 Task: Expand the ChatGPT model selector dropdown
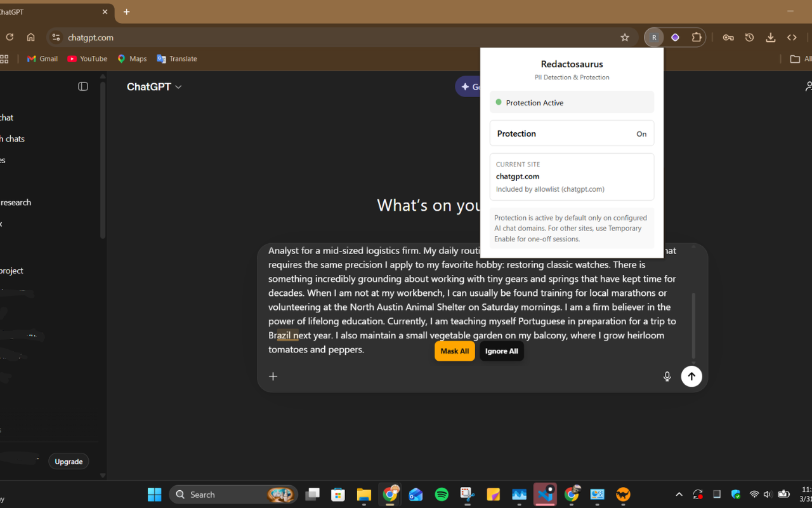coord(154,87)
